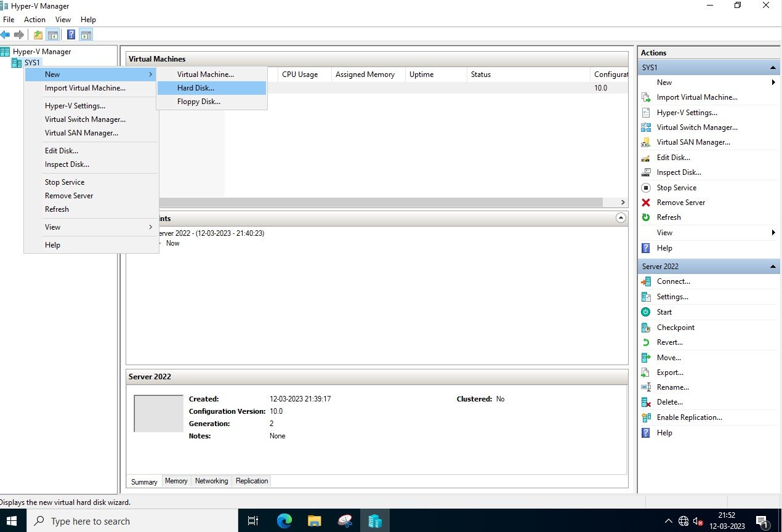This screenshot has height=532, width=782.
Task: Select Virtual Switch Manager in the context menu
Action: coord(91,119)
